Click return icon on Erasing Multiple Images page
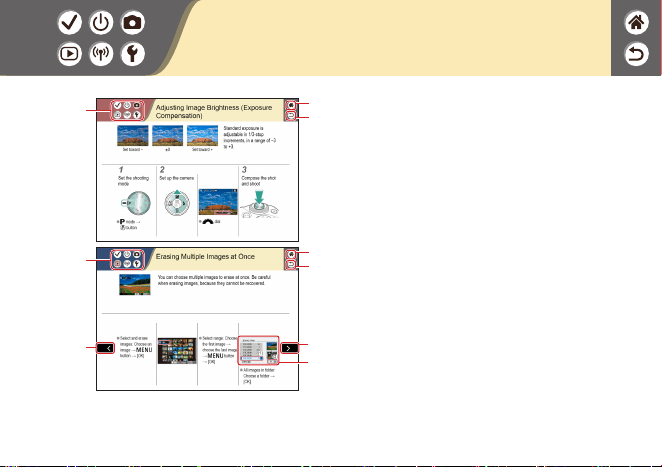 point(291,264)
